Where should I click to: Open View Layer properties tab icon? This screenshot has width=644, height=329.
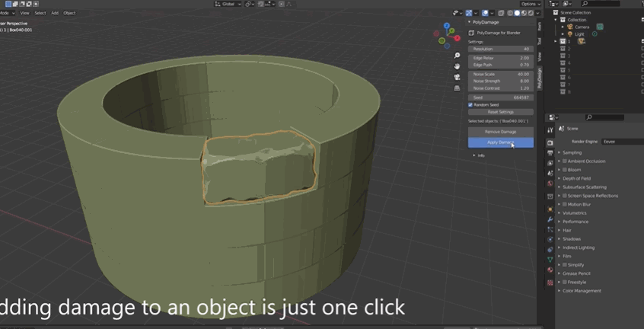coord(550,163)
